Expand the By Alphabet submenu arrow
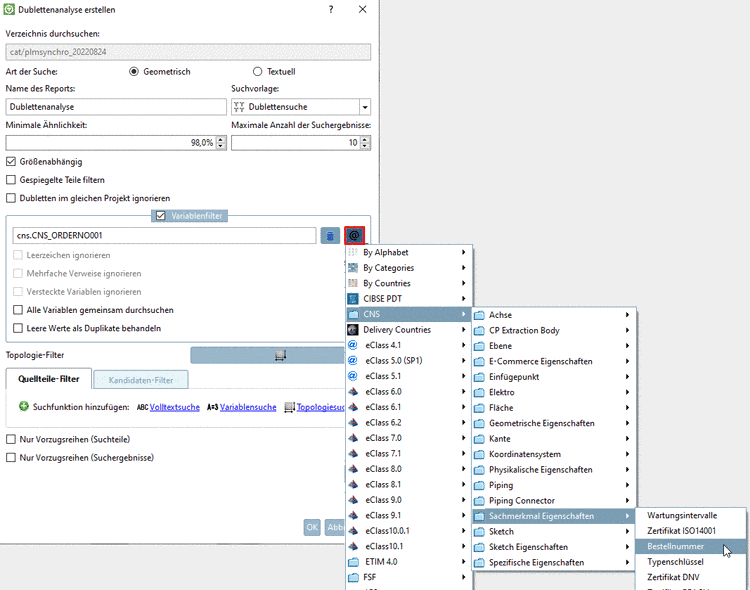Viewport: 750px width, 590px height. pyautogui.click(x=463, y=252)
